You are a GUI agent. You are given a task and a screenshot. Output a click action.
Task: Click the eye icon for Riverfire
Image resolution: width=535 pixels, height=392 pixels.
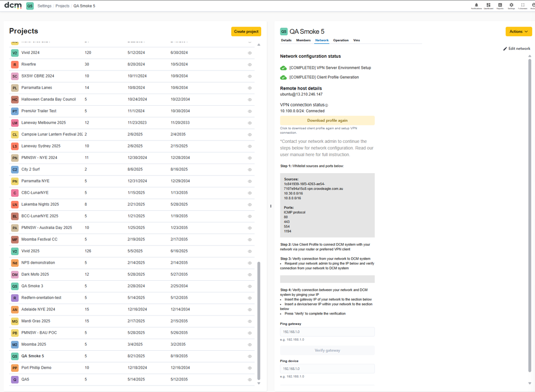point(250,64)
